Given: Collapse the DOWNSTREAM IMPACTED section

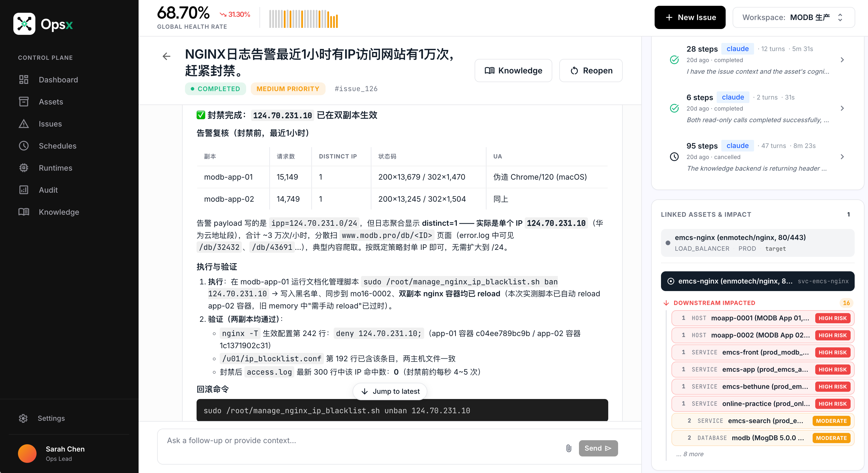Looking at the screenshot, I should 714,303.
